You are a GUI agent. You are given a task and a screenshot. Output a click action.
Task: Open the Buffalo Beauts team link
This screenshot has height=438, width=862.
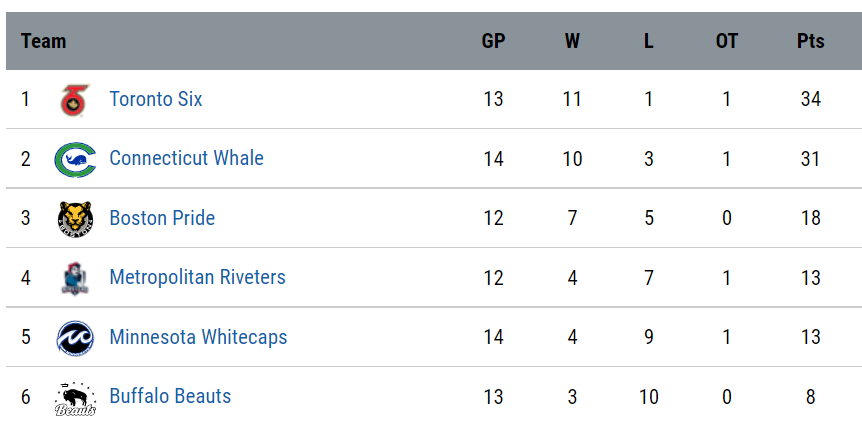point(170,396)
